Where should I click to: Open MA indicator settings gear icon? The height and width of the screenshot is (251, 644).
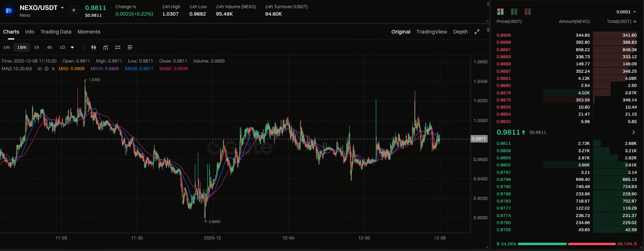click(46, 69)
